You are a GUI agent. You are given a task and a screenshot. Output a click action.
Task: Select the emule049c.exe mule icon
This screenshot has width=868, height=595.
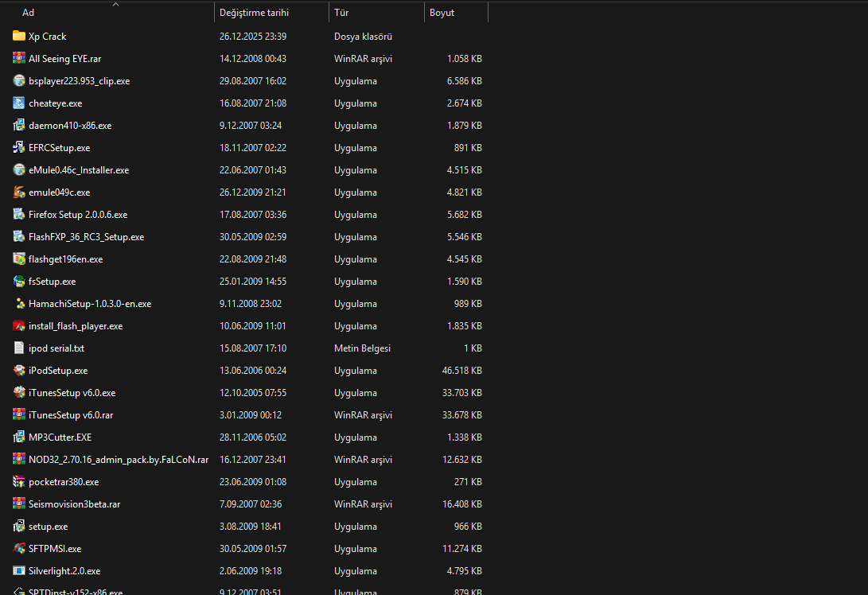19,192
